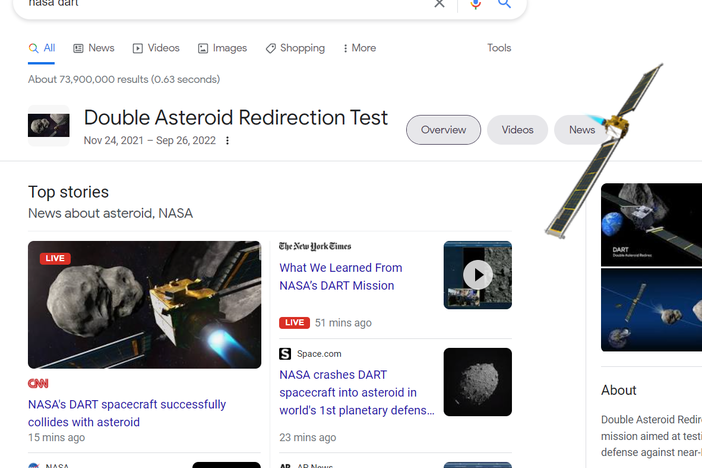Switch to the Shopping search tab
The image size is (702, 468).
coord(295,48)
